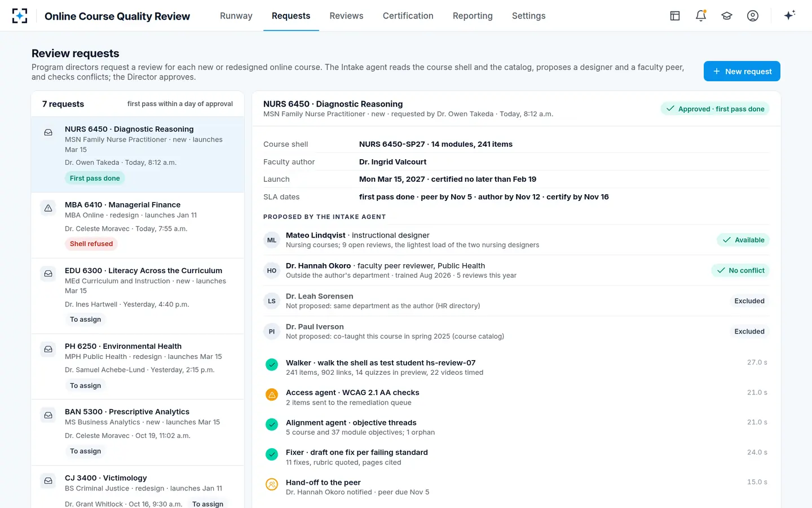Go to the Certification tab
The height and width of the screenshot is (508, 812).
pyautogui.click(x=408, y=16)
